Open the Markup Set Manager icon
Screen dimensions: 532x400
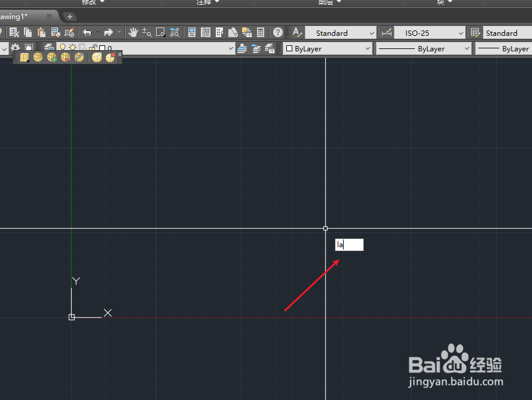click(x=247, y=33)
